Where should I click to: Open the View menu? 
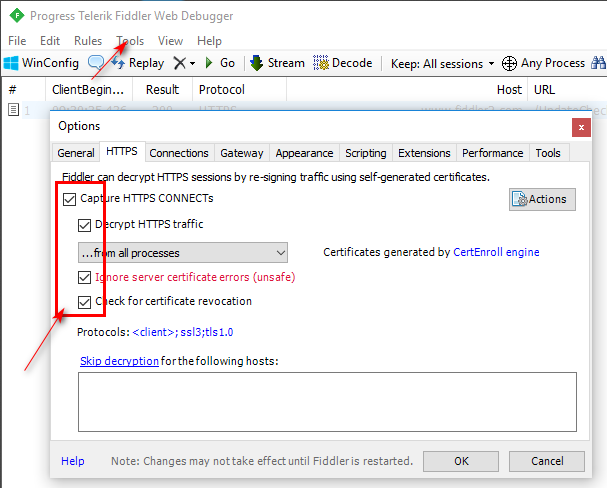(x=170, y=41)
